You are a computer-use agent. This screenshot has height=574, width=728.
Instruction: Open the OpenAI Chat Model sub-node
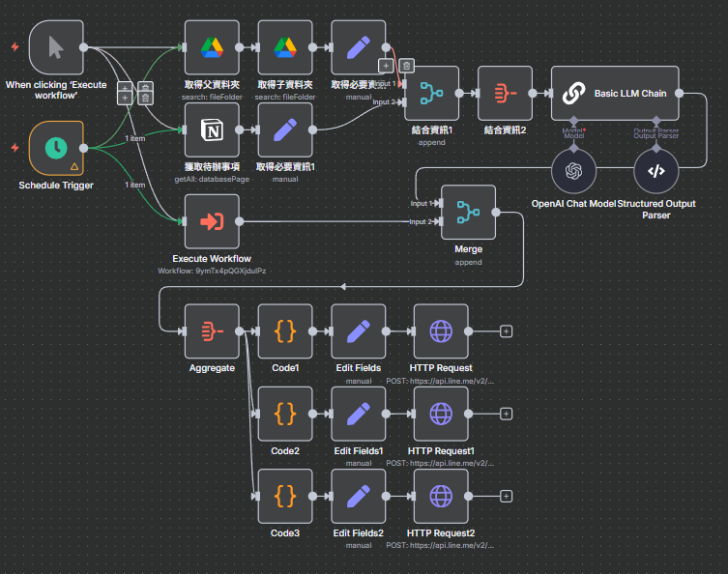click(574, 171)
